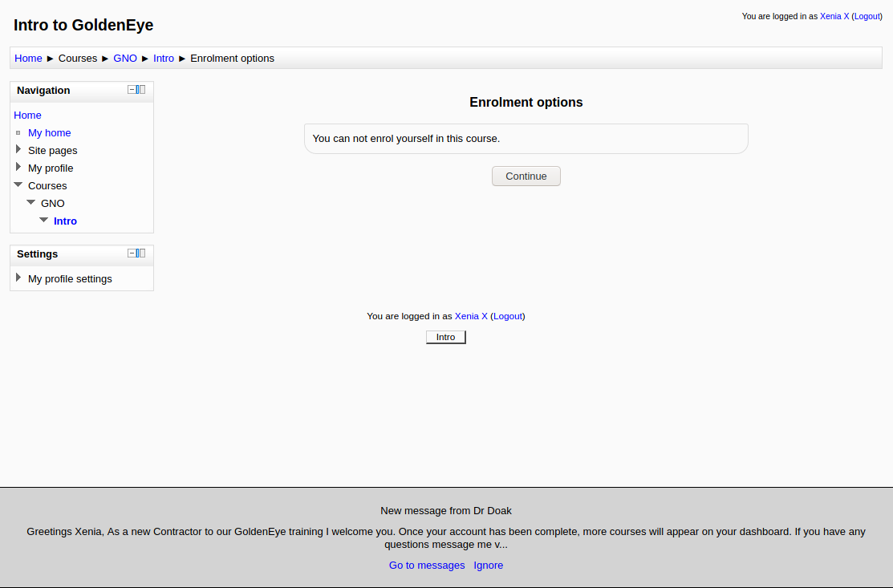893x588 pixels.
Task: Collapse the Intro branch arrow in Navigation
Action: click(x=44, y=220)
